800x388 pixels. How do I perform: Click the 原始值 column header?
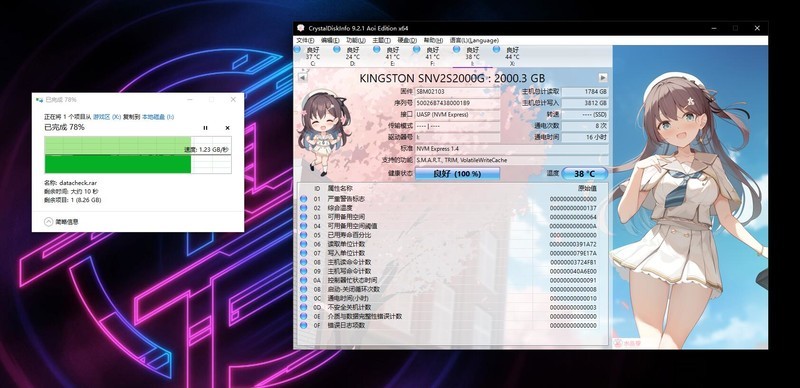point(587,188)
